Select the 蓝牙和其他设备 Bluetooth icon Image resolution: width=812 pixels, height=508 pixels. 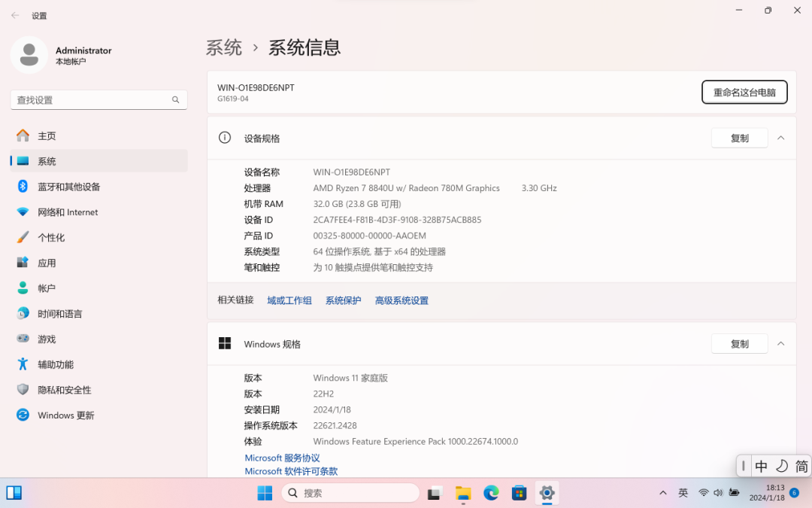point(22,187)
